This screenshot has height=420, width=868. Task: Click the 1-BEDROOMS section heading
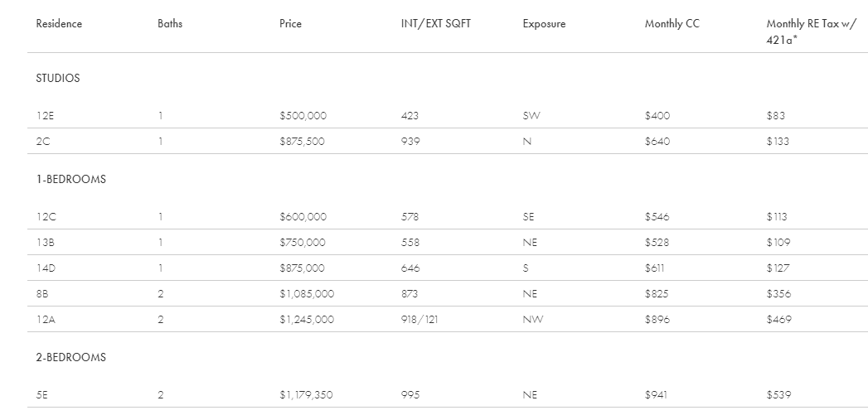(70, 179)
